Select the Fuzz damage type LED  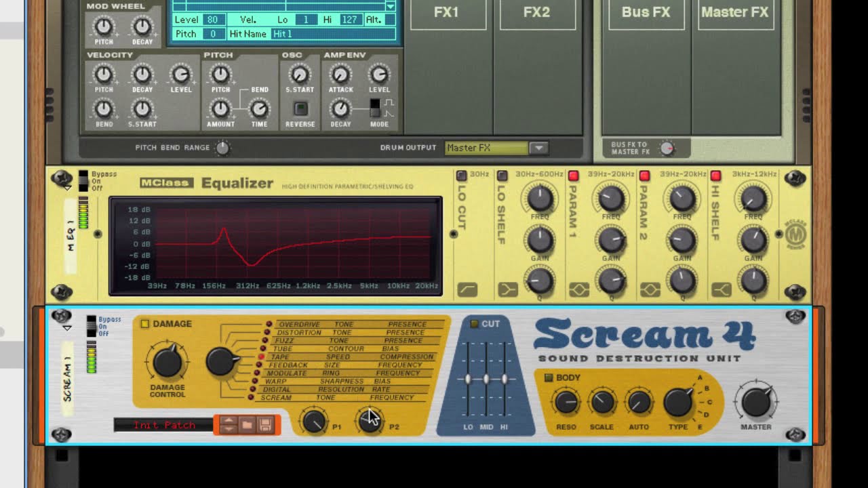tap(265, 341)
